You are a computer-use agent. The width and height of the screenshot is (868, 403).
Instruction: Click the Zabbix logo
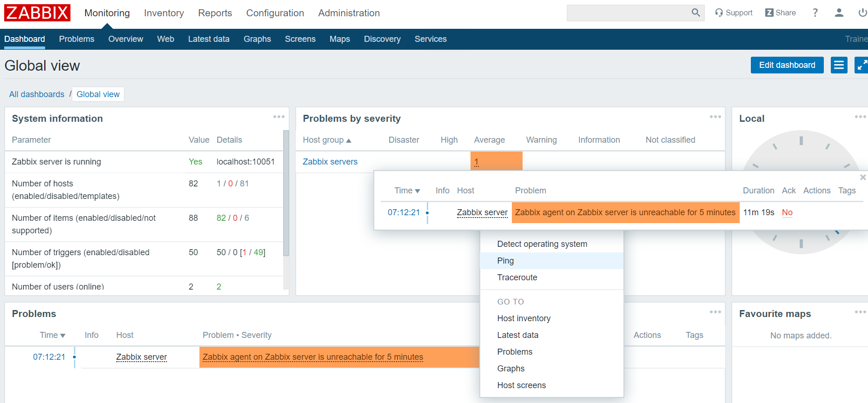[37, 13]
